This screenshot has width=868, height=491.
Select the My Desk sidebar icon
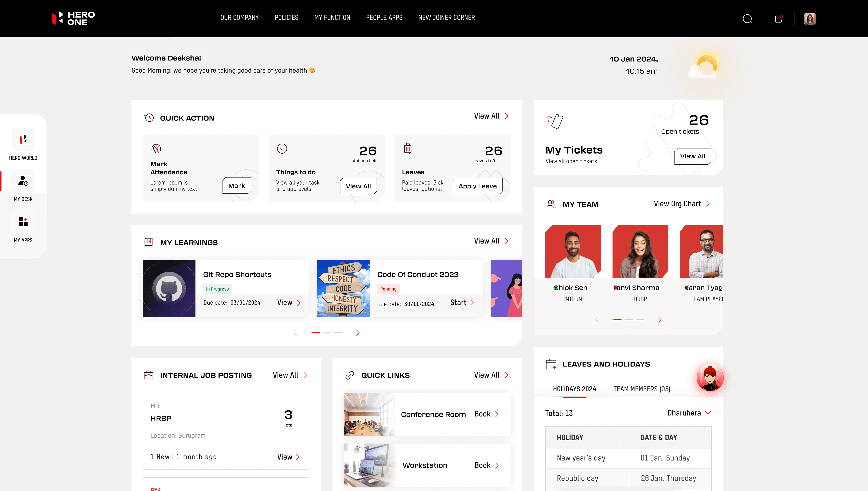[x=23, y=181]
